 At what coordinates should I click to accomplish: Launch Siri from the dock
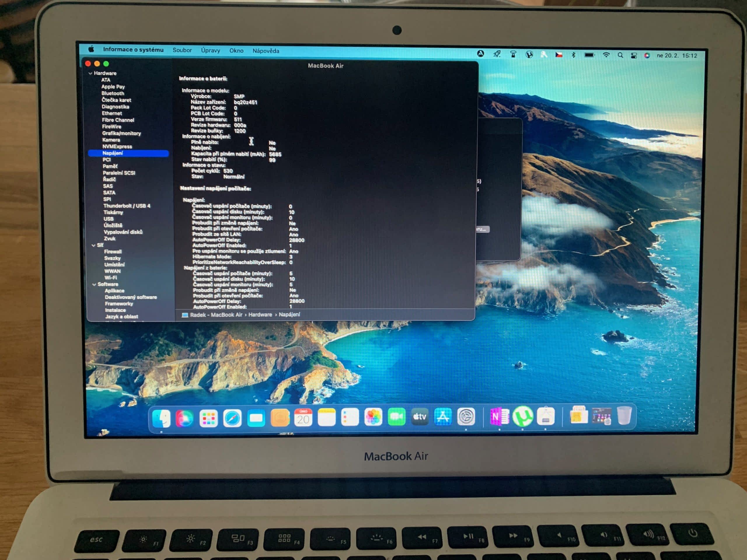(x=185, y=419)
